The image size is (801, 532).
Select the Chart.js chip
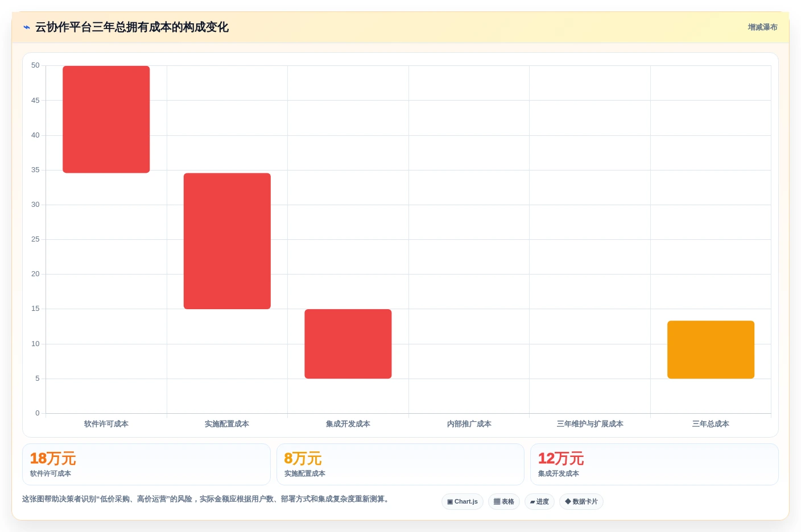[x=462, y=501]
